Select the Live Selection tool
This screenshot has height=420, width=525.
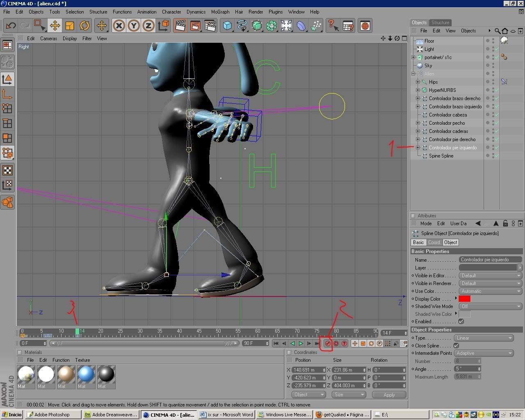[x=40, y=26]
